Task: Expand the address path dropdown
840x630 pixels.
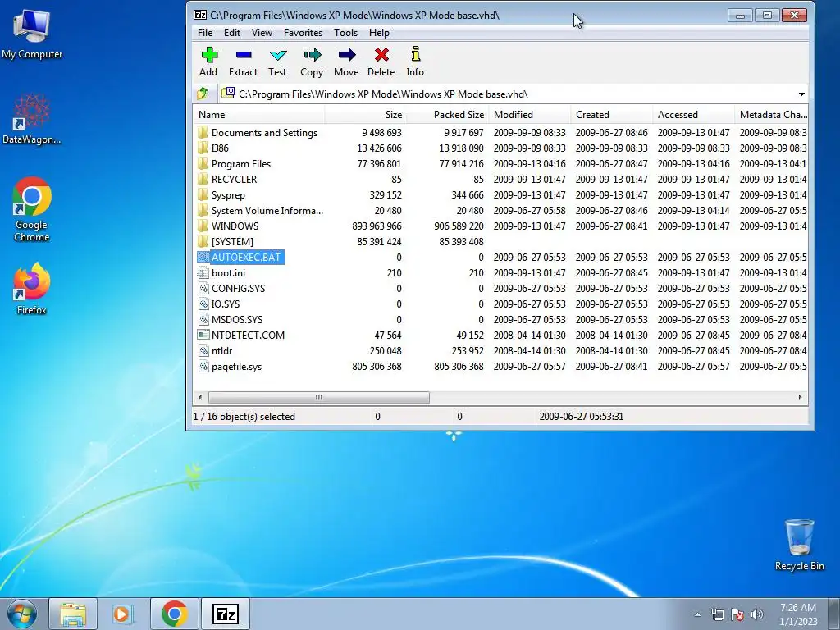Action: (801, 94)
